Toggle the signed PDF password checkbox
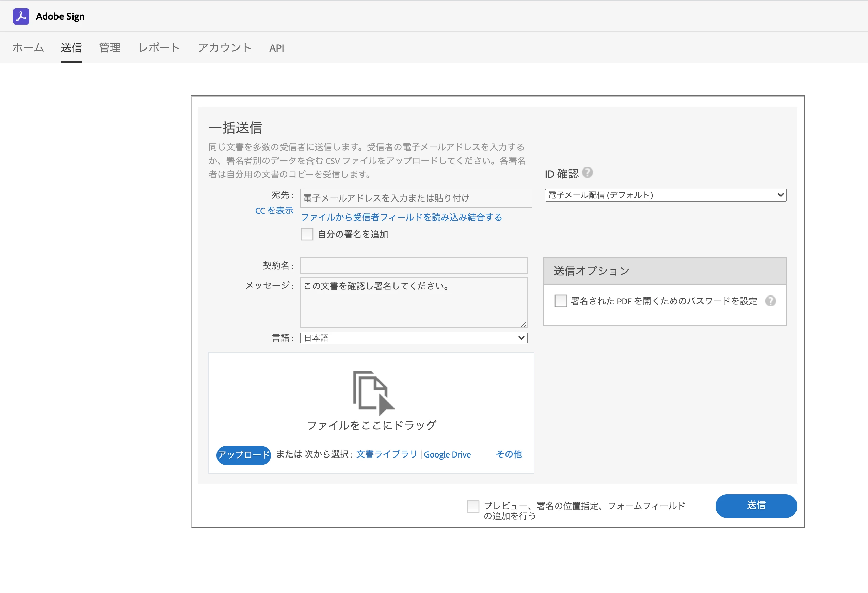Viewport: 868px width, 593px height. pos(560,301)
